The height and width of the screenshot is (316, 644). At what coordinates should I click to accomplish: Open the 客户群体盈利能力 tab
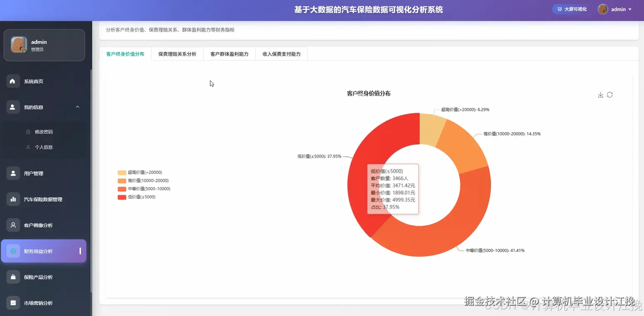coord(229,54)
